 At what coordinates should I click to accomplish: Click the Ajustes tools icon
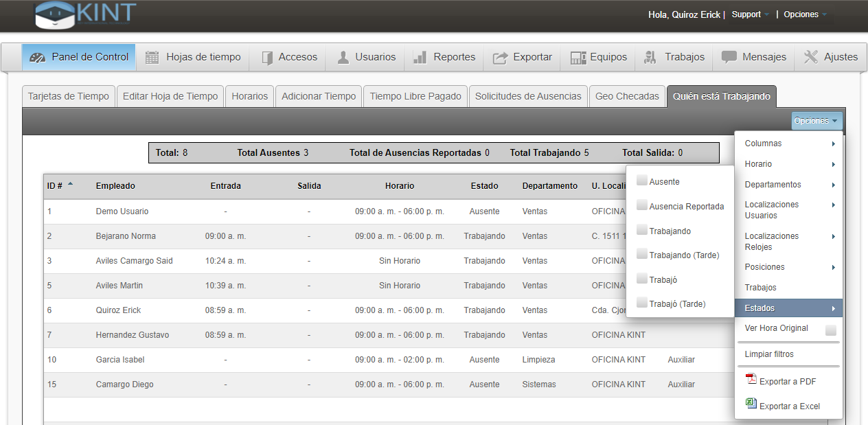pos(811,58)
